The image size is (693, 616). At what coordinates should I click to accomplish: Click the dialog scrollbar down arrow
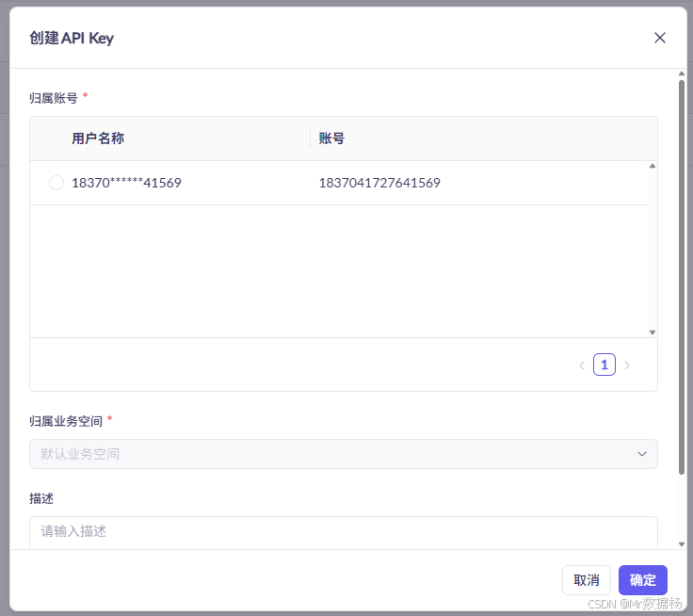coord(682,544)
